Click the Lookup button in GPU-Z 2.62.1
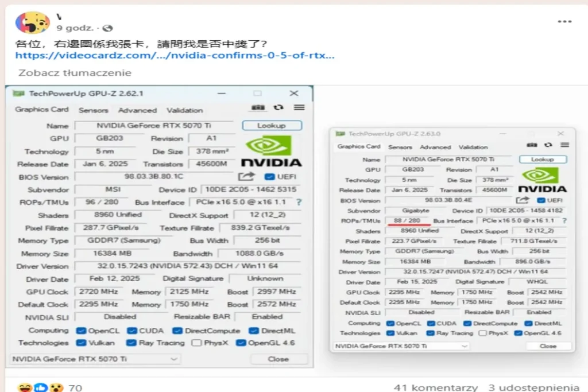The width and height of the screenshot is (588, 392). pos(272,126)
